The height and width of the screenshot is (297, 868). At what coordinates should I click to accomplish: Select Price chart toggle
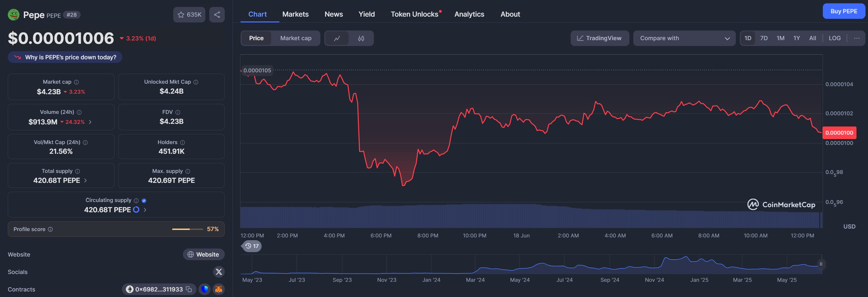coord(256,38)
